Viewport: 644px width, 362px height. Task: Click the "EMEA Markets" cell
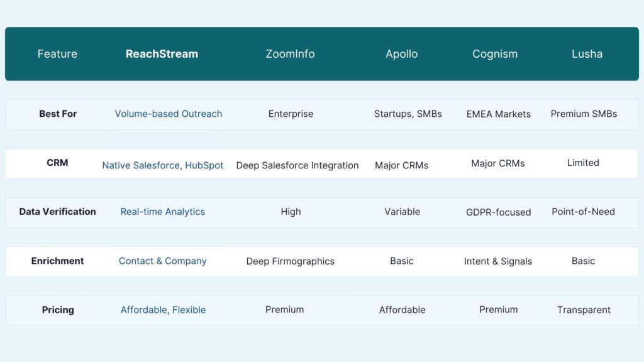(x=498, y=114)
